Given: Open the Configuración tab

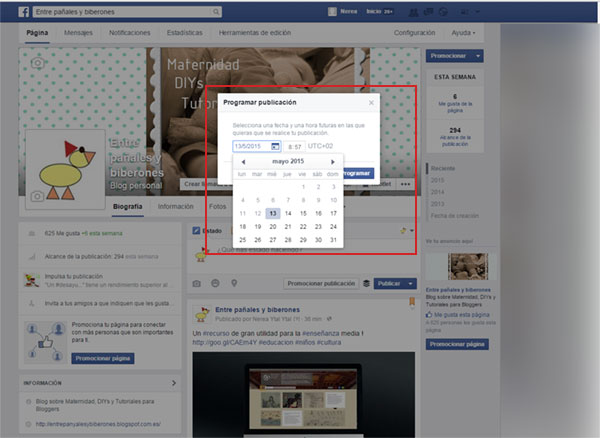Looking at the screenshot, I should click(414, 33).
